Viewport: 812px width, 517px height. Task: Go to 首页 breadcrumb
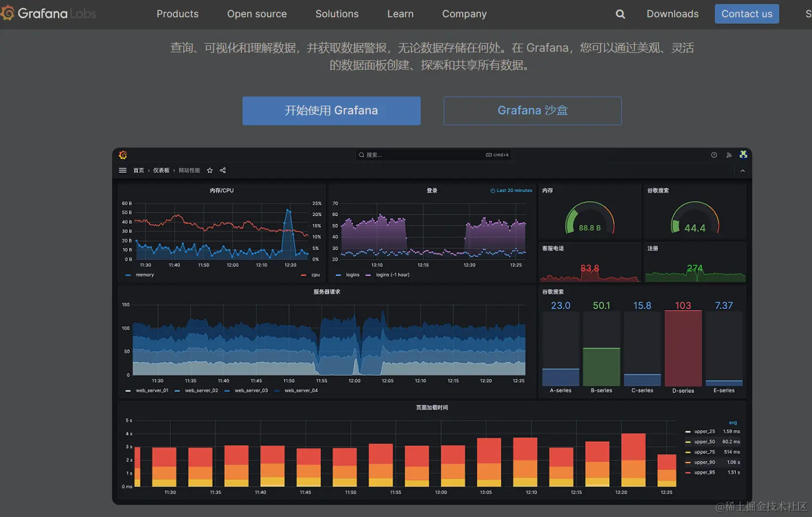point(138,171)
